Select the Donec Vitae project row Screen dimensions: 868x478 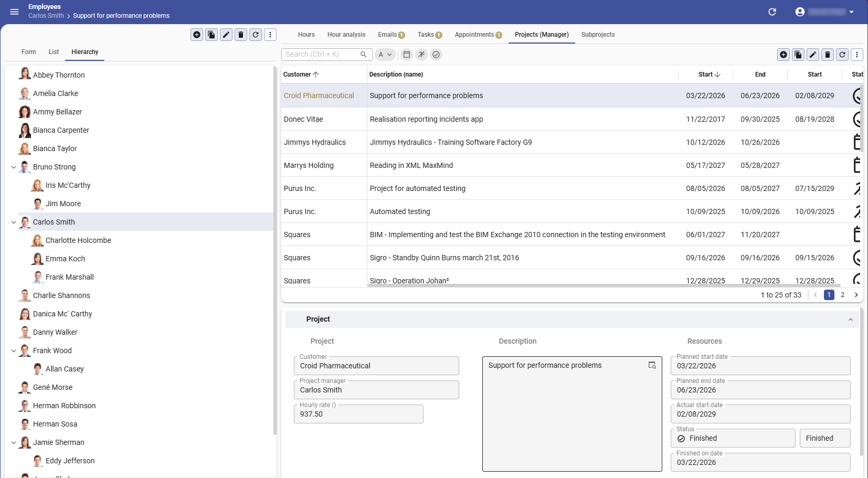tap(572, 119)
